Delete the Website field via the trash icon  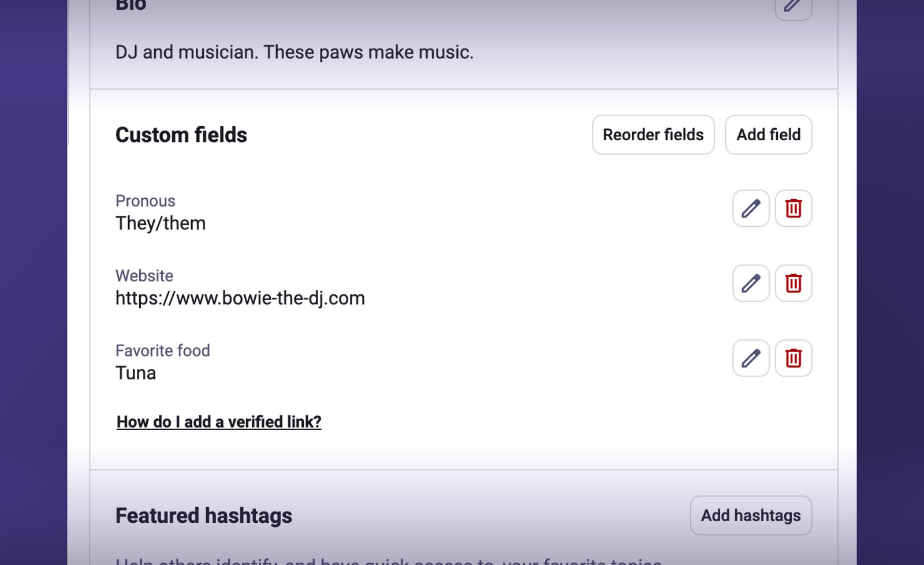(x=793, y=284)
